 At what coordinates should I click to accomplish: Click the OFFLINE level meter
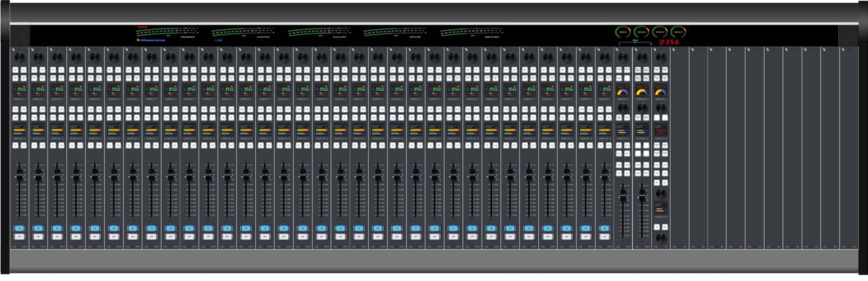(x=393, y=31)
